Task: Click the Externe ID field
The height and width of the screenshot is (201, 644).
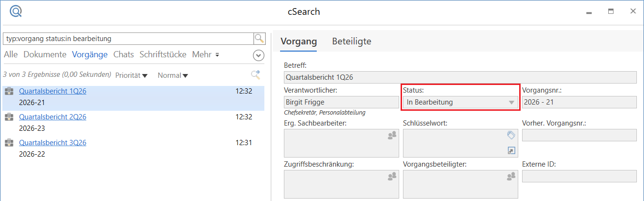Action: (x=579, y=176)
